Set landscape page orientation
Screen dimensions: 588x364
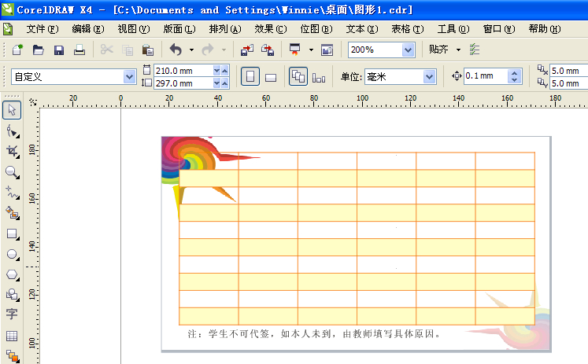coord(270,77)
